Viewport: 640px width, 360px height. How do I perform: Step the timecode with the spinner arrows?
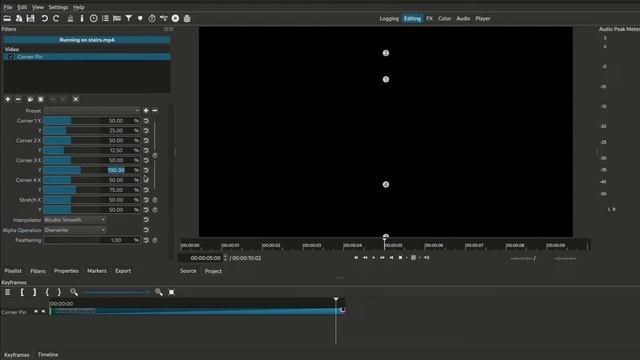(x=225, y=258)
